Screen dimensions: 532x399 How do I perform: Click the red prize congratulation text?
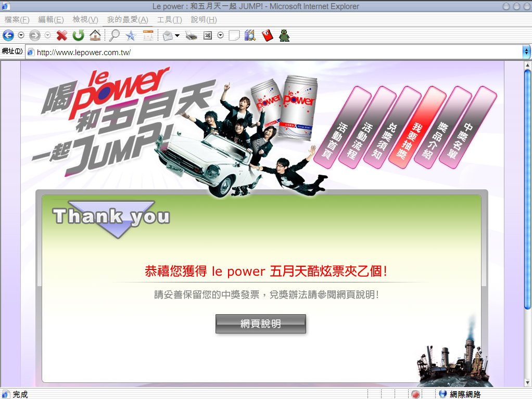266,271
